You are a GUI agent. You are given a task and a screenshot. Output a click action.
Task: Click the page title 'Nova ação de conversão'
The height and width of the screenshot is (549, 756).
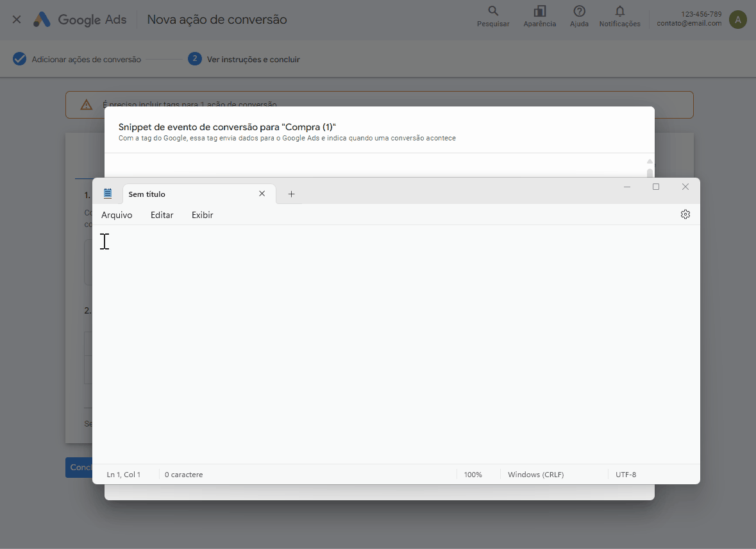click(x=217, y=19)
